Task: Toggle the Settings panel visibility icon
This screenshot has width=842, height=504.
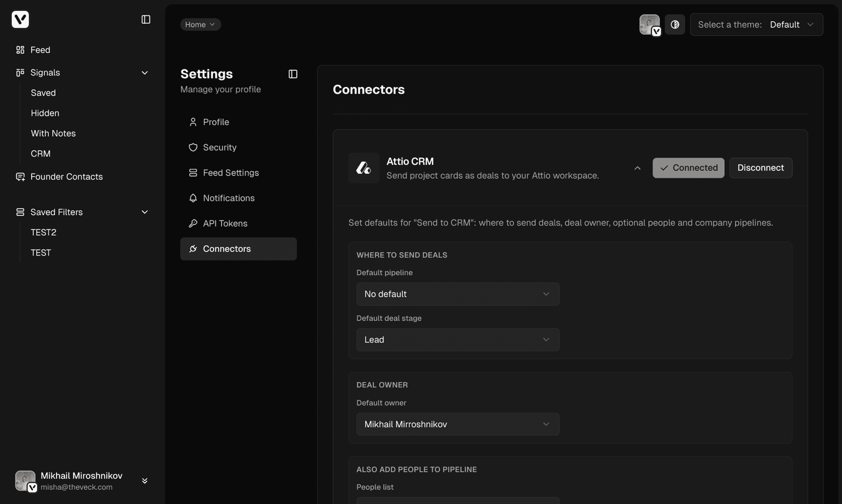Action: tap(293, 74)
